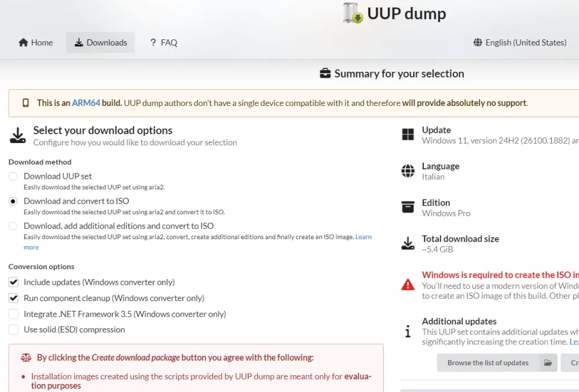Click the house icon next to Home
Viewport: 579px width, 392px height.
tap(24, 42)
